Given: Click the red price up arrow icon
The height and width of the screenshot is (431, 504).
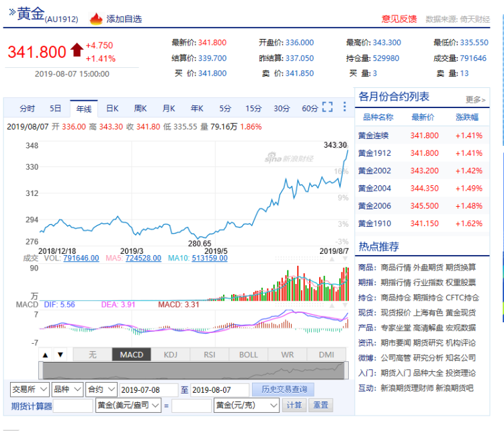Looking at the screenshot, I should 77,49.
